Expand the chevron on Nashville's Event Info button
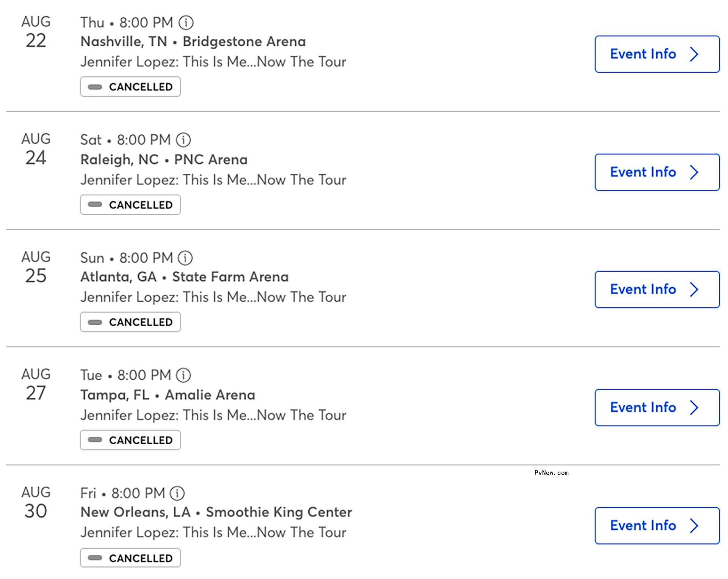 pos(695,54)
